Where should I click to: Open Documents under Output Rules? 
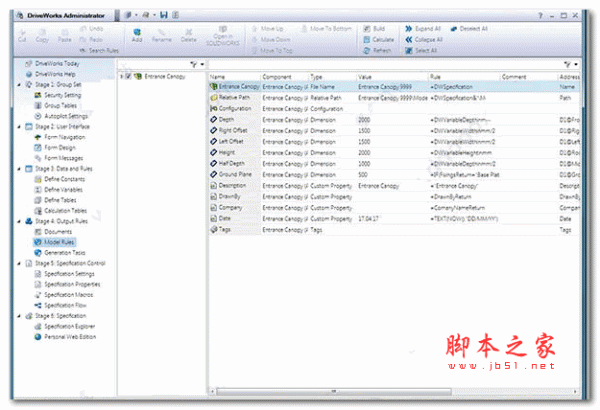click(x=54, y=232)
